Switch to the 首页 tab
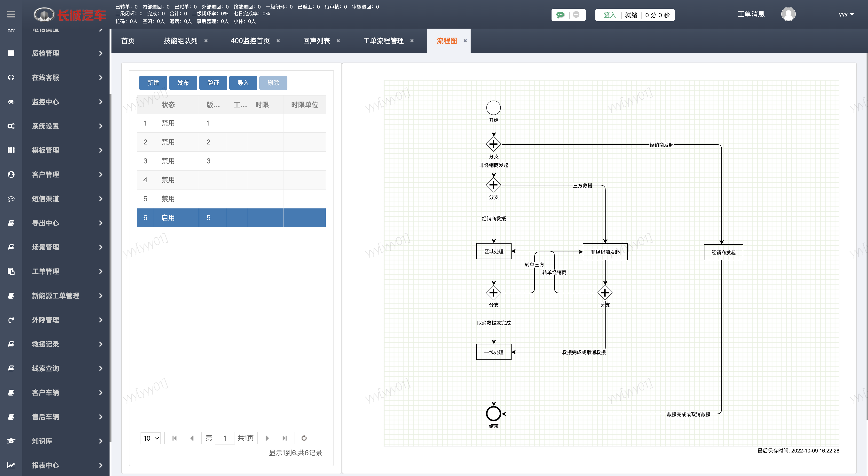Image resolution: width=868 pixels, height=476 pixels. coord(128,41)
